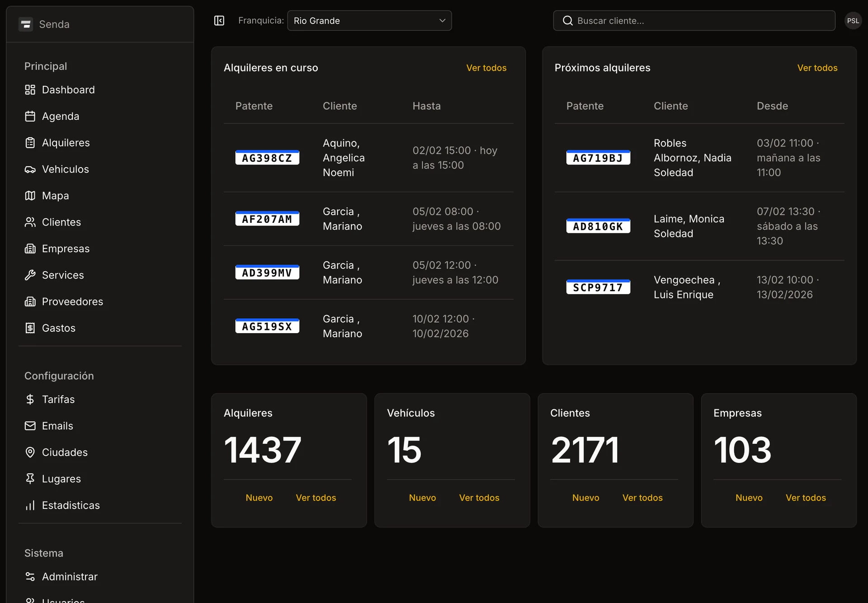Open Mapa using the map icon
This screenshot has height=603, width=868.
coord(30,195)
